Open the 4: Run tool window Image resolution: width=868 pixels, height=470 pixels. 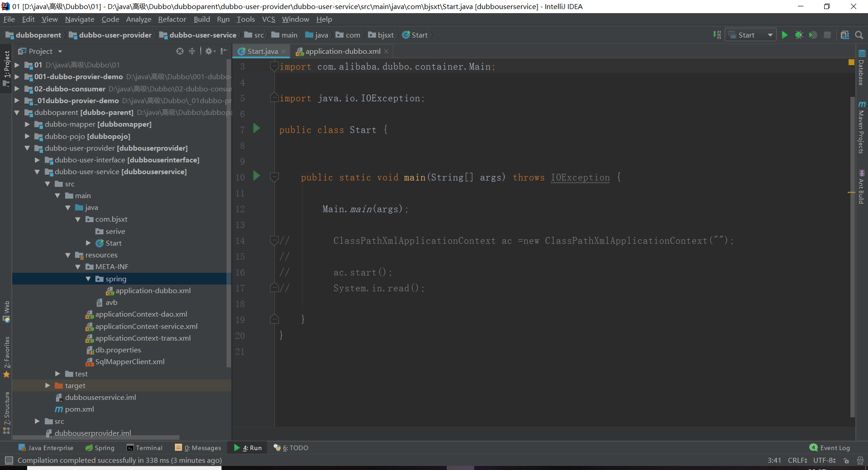(248, 448)
